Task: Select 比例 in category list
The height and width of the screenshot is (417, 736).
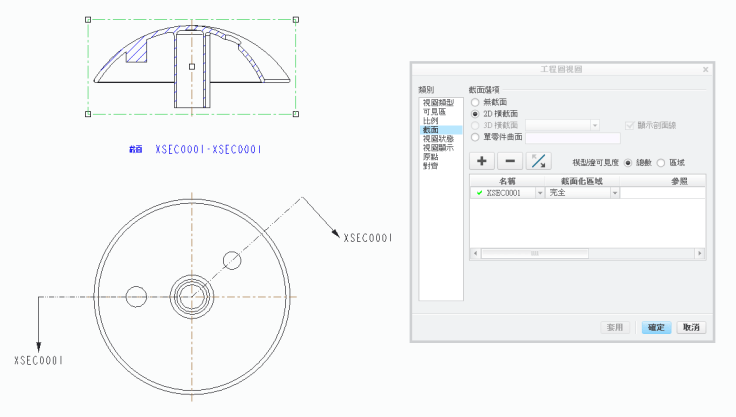Action: tap(430, 120)
